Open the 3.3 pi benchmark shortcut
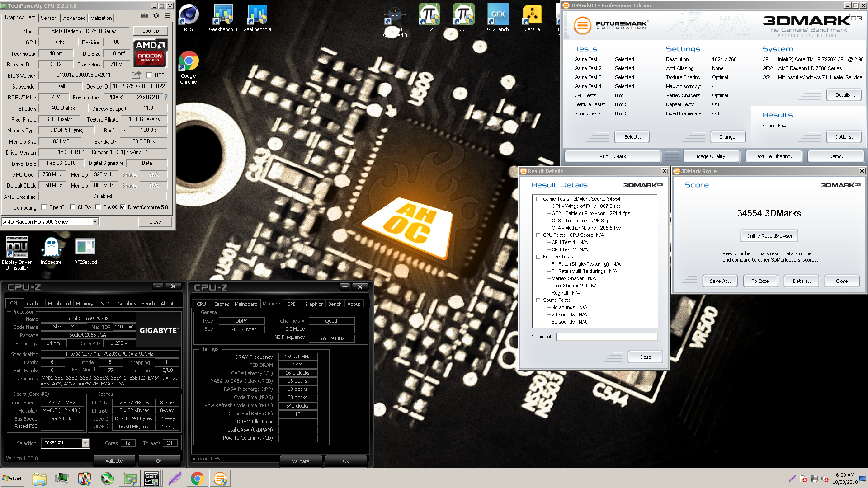868x488 pixels. point(463,18)
